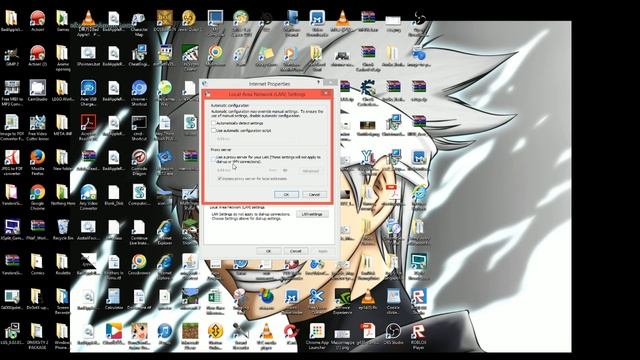
Task: Enable Use automatic configuration script checkbox
Action: coord(213,131)
